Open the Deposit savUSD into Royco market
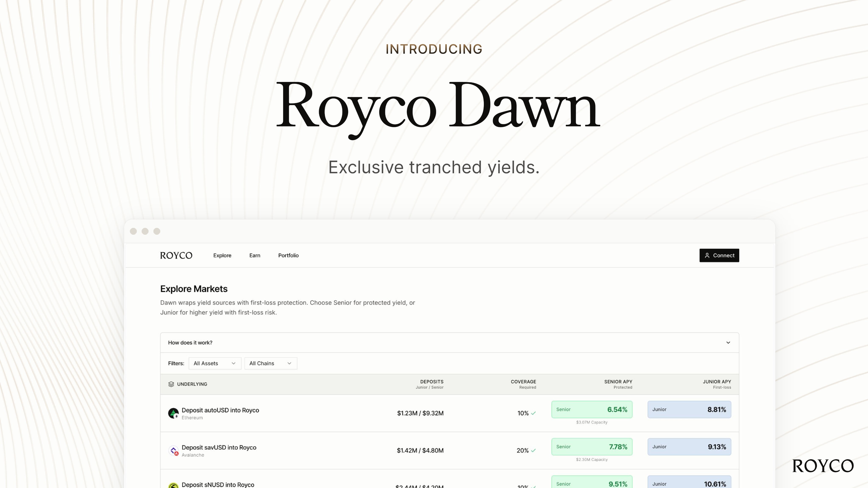This screenshot has width=868, height=488. click(219, 448)
